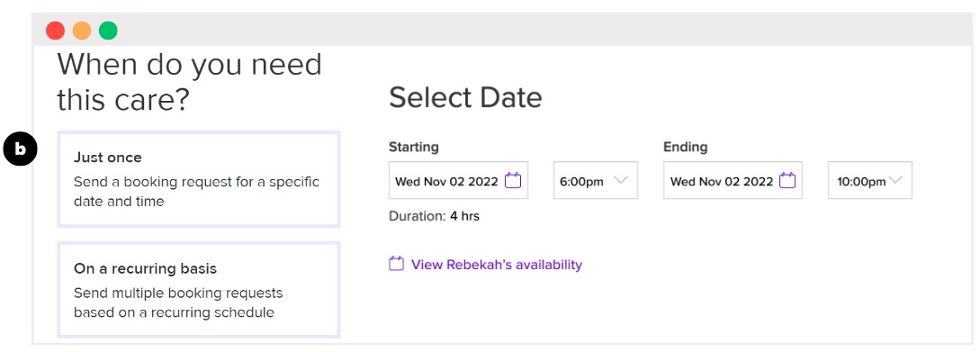Viewport: 980px width, 352px height.
Task: Click the "Starting" field label
Action: point(414,147)
